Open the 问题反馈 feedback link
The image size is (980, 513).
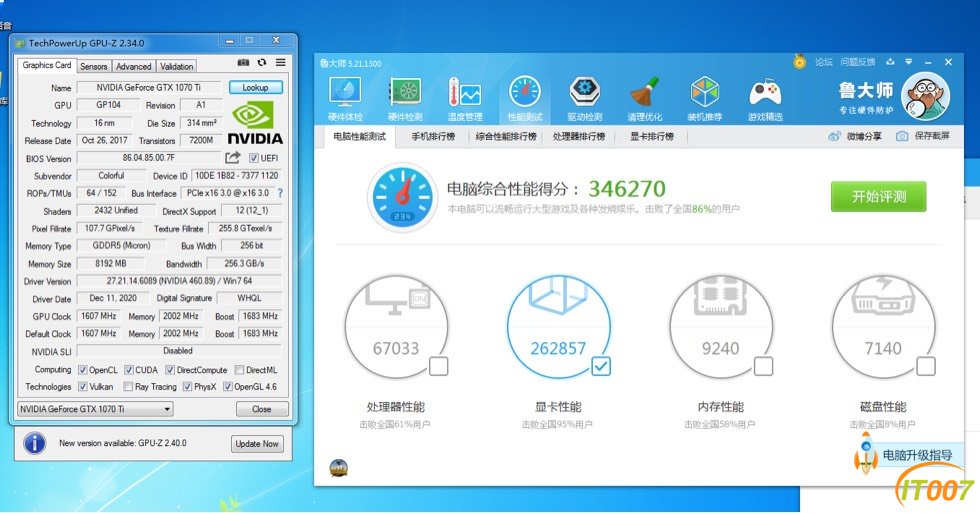(858, 62)
